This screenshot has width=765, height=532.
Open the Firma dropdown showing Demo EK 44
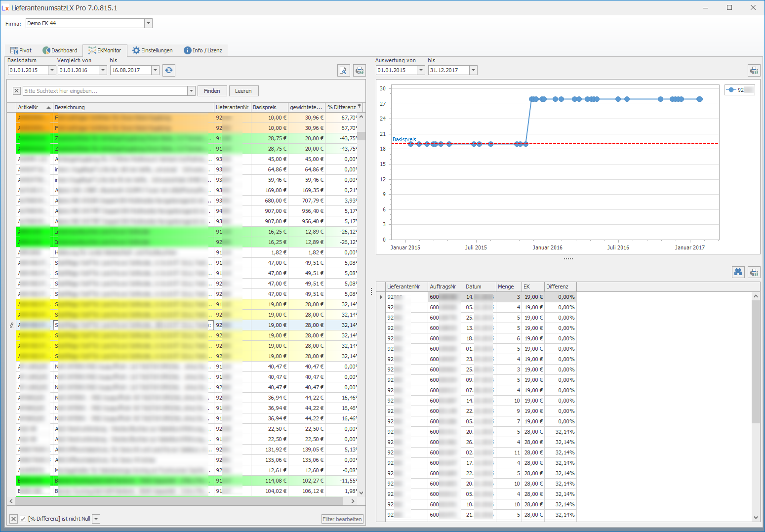point(148,23)
